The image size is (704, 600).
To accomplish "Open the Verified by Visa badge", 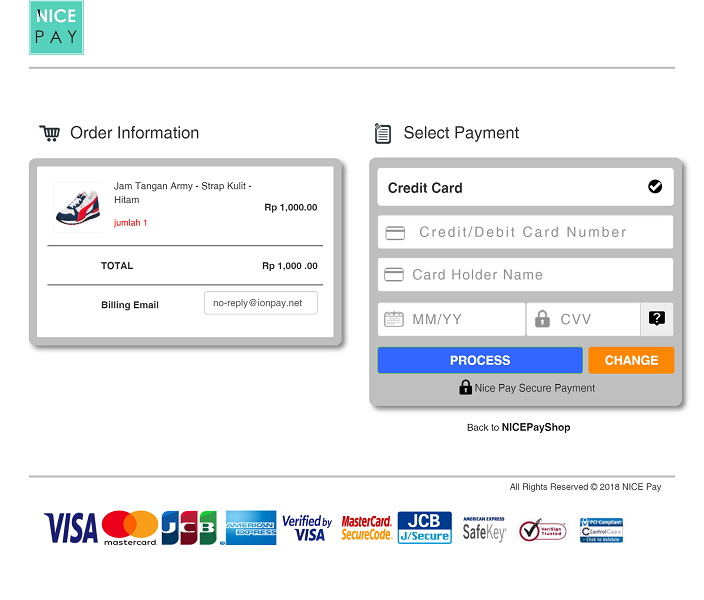I will (307, 528).
